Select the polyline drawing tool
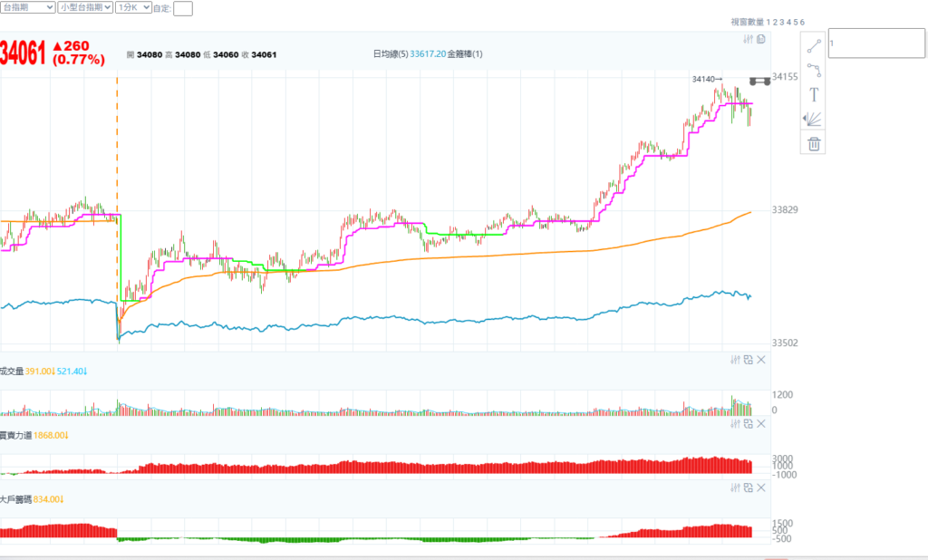Image resolution: width=928 pixels, height=560 pixels. (x=814, y=69)
